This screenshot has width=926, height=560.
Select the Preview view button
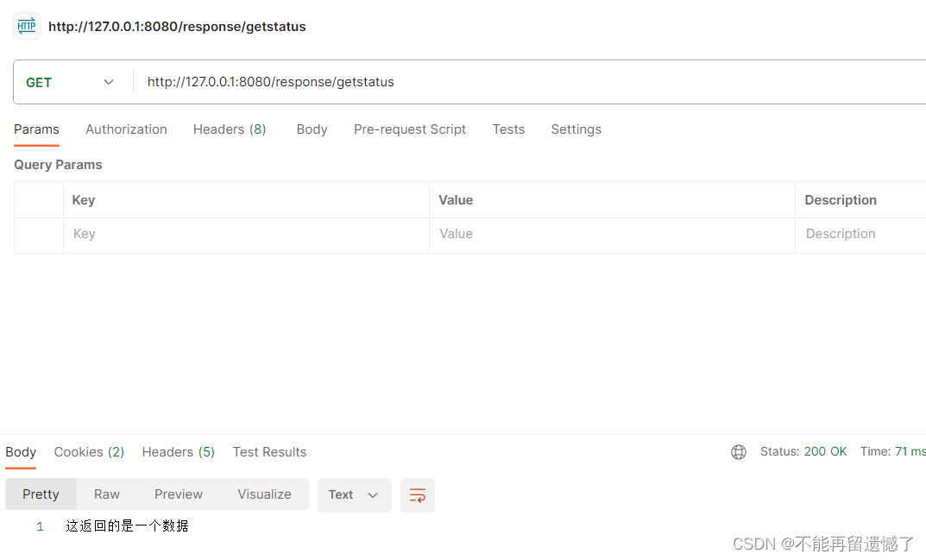(179, 494)
